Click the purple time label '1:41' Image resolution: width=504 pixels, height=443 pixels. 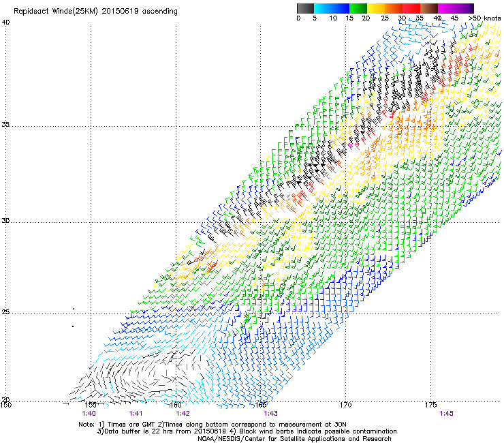pos(136,414)
